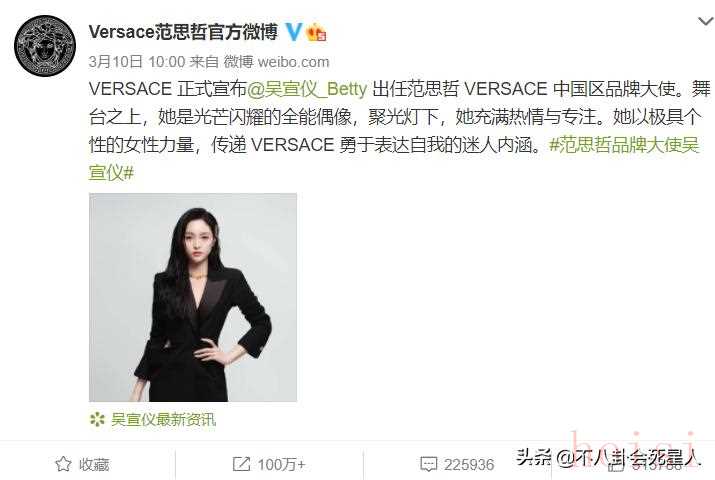Click the 收藏 label
The width and height of the screenshot is (715, 480).
tap(94, 465)
